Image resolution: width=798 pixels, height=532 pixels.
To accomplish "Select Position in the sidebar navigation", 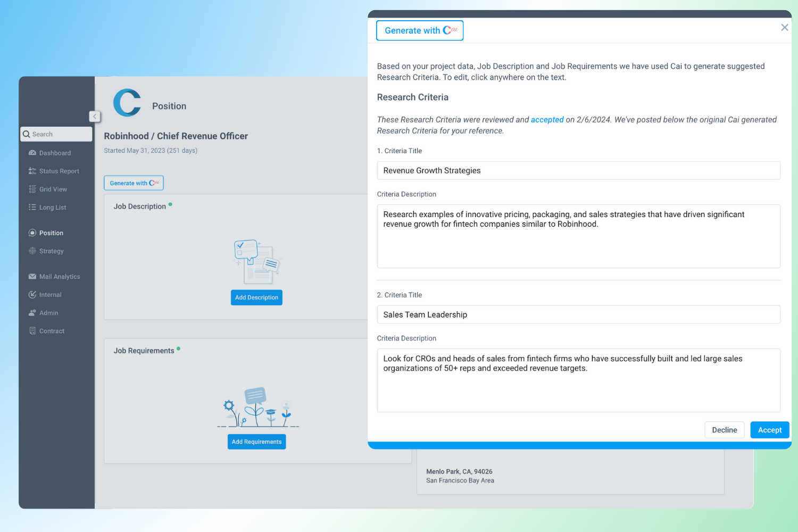I will point(33,232).
